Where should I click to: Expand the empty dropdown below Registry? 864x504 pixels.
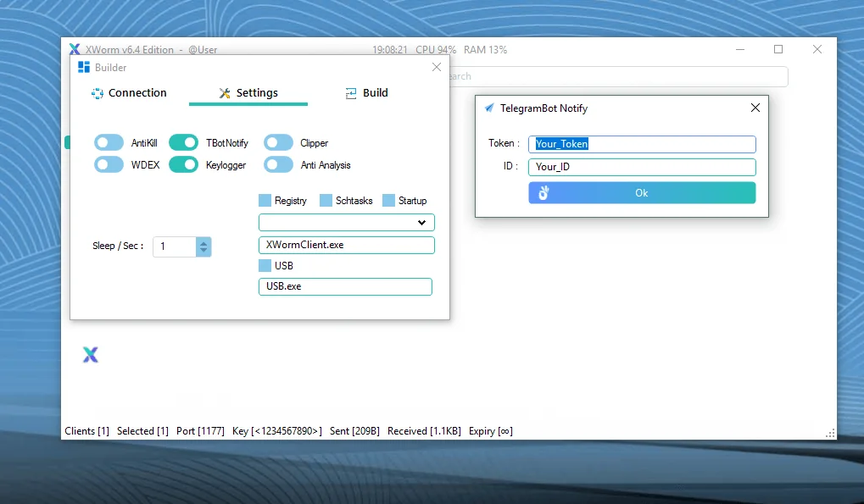421,223
